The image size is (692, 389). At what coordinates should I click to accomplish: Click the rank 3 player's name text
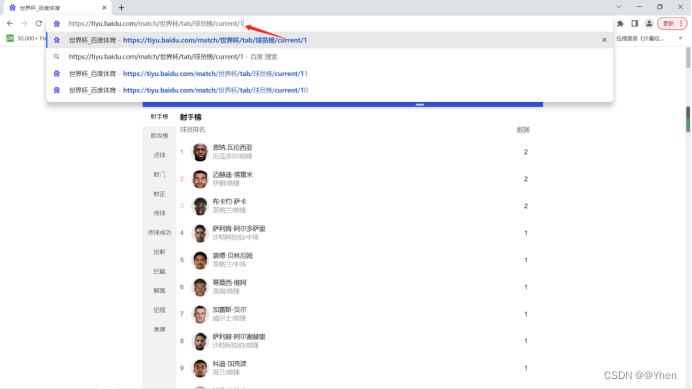229,201
